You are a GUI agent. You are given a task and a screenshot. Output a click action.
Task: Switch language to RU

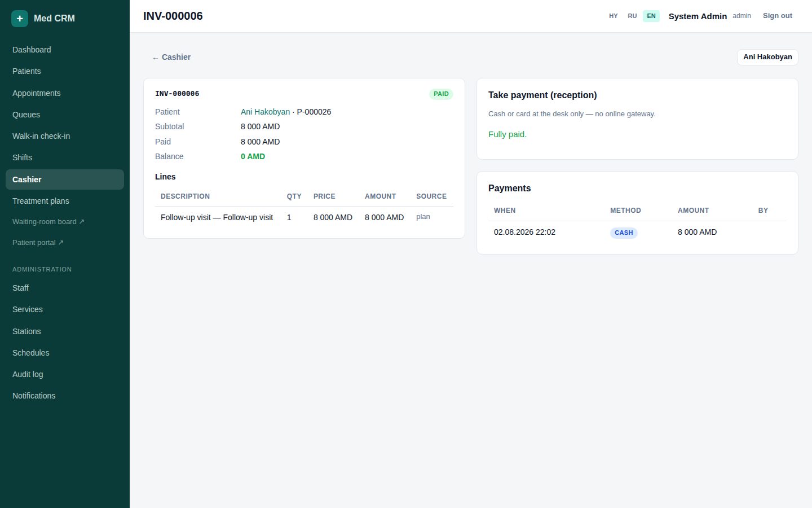coord(632,16)
